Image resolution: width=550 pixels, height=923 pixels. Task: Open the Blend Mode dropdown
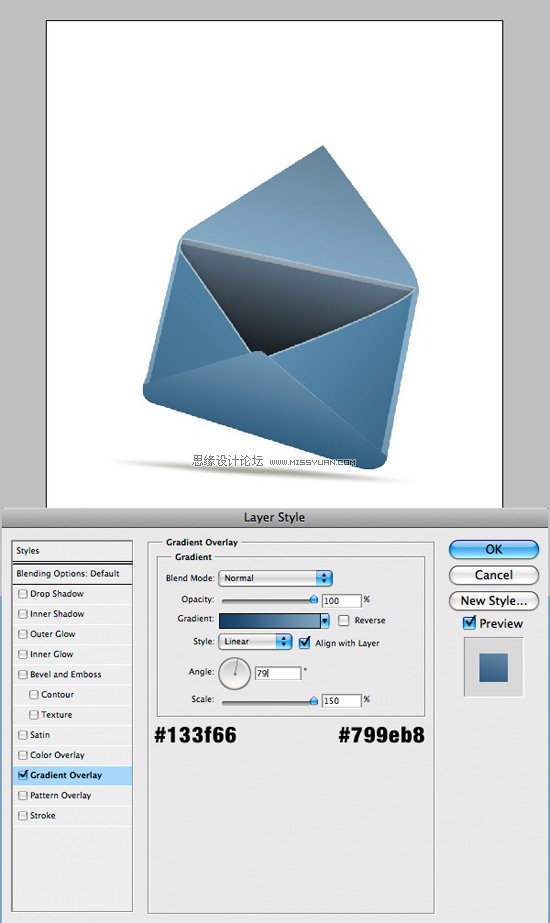coord(276,578)
